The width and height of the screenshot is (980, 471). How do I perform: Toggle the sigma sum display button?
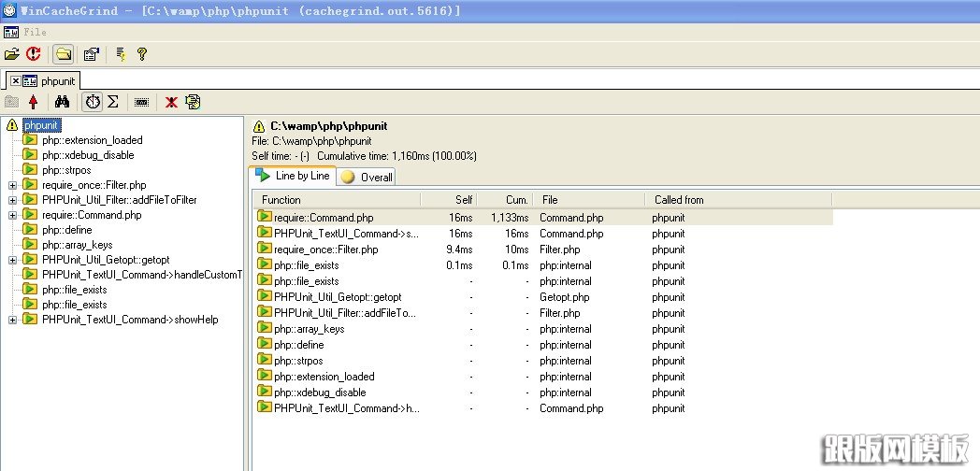coord(113,102)
